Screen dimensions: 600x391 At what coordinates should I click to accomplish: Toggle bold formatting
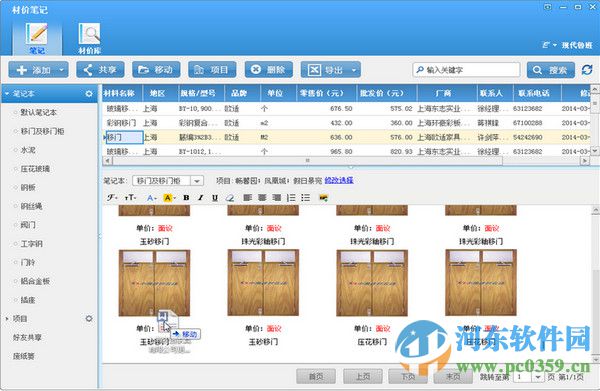click(186, 198)
